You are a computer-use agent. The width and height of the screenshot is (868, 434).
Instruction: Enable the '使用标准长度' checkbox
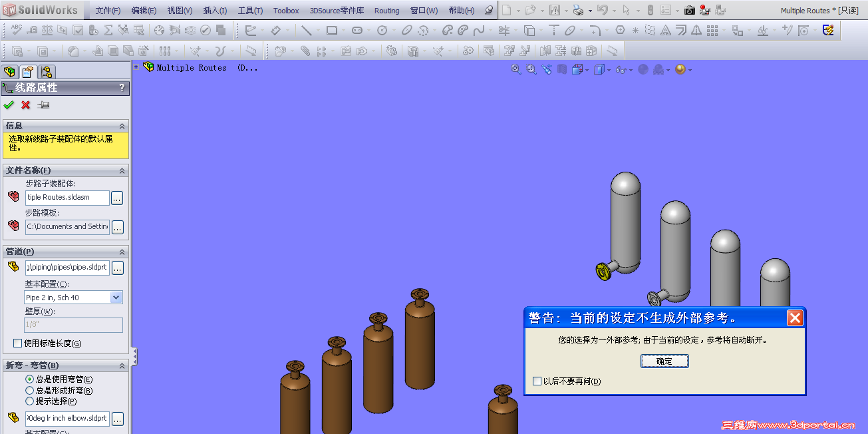click(18, 343)
